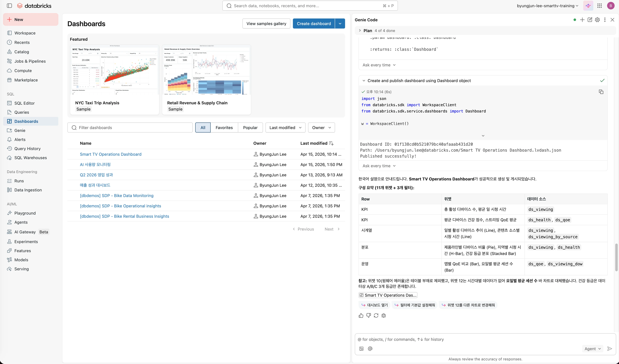
Task: Open Genie Code settings gear
Action: pos(597,20)
